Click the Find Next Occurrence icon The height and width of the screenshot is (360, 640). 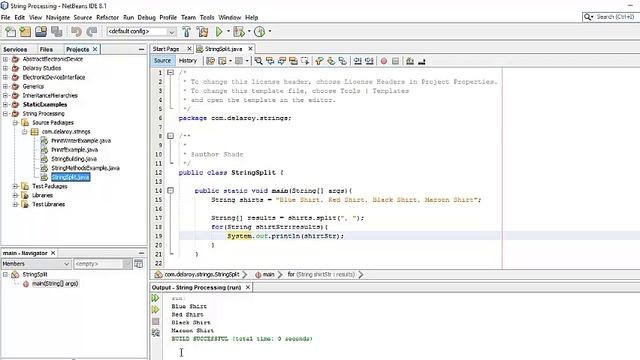[282, 61]
